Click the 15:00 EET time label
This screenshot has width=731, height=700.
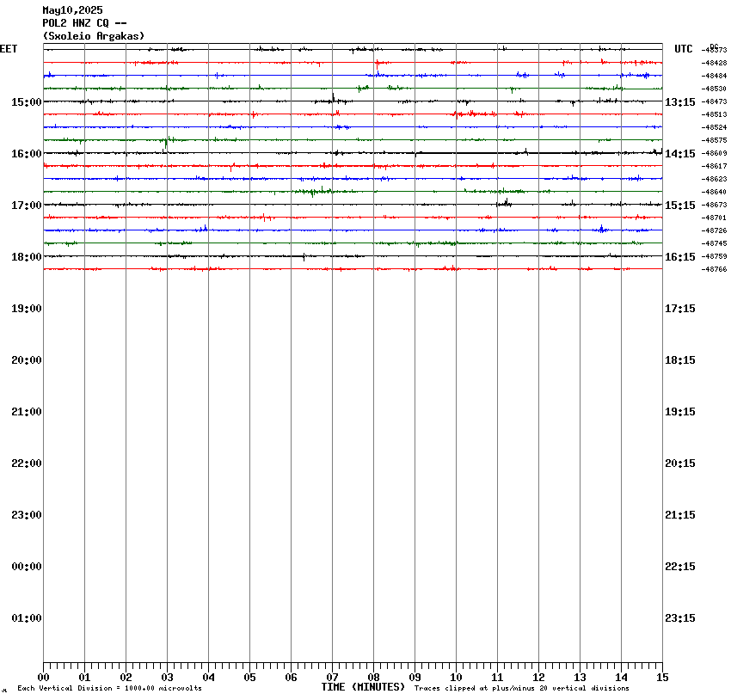(27, 102)
